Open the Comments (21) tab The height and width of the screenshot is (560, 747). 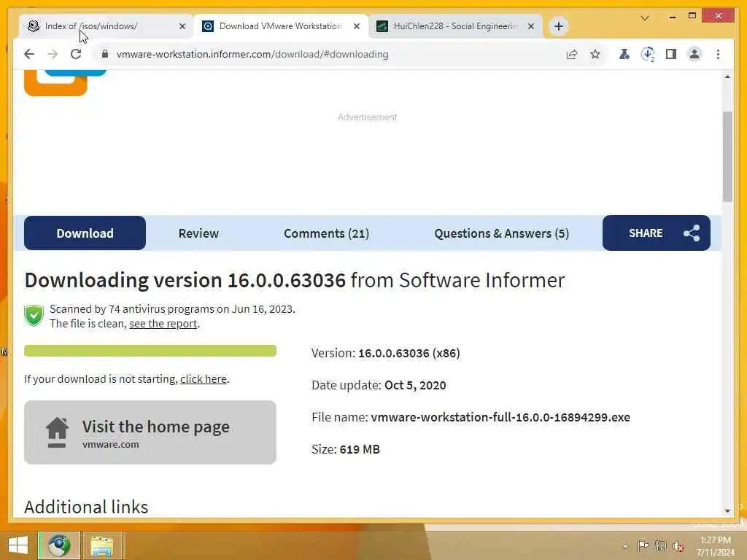[x=326, y=233]
